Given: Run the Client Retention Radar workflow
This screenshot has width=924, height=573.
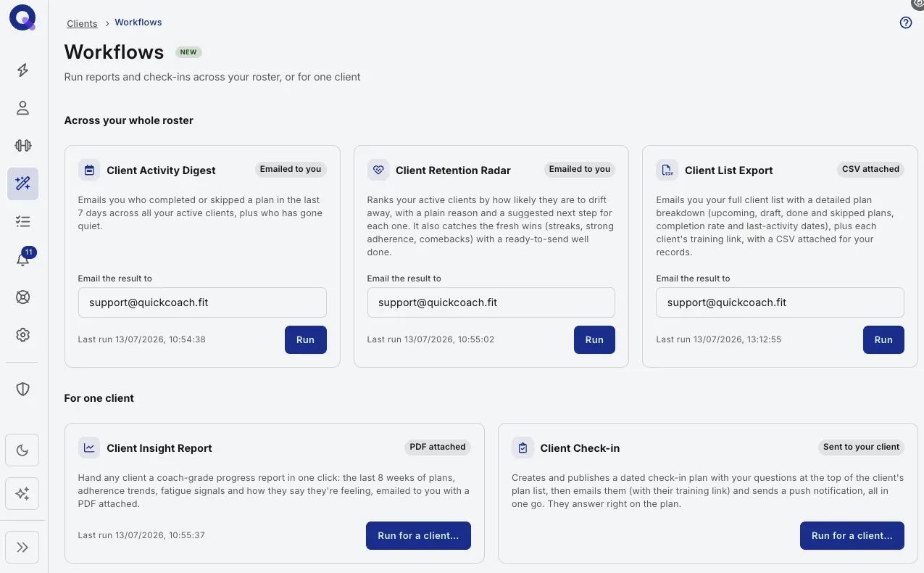Looking at the screenshot, I should (x=594, y=339).
